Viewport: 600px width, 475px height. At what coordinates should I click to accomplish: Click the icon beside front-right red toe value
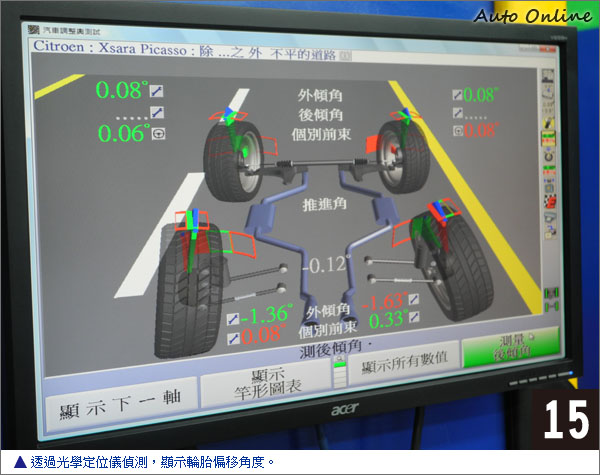click(458, 130)
